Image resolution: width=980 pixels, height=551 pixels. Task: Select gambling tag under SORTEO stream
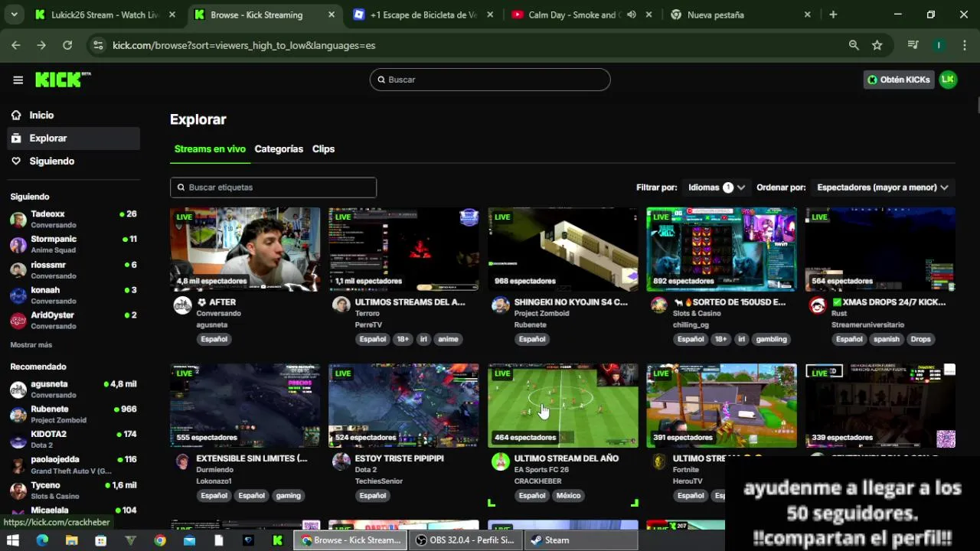pyautogui.click(x=771, y=339)
